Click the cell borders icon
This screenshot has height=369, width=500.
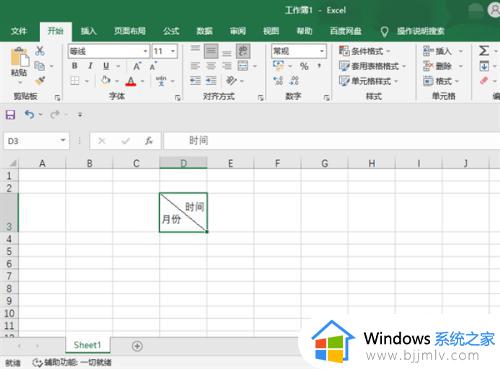click(75, 81)
